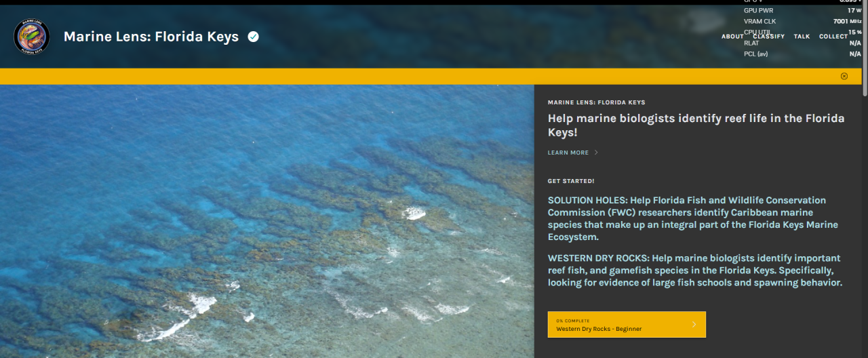Click the Marine Lens: Florida Keys title
This screenshot has height=358, width=868.
[x=151, y=37]
